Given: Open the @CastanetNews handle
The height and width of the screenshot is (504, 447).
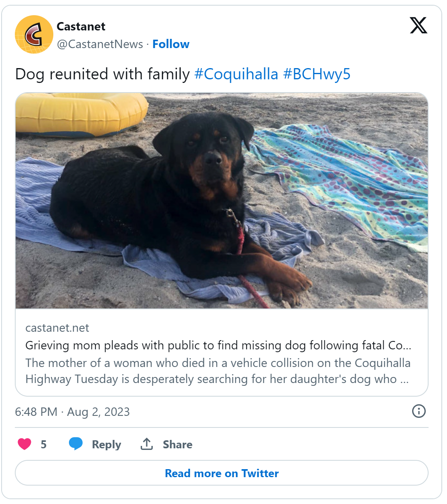Looking at the screenshot, I should 100,44.
